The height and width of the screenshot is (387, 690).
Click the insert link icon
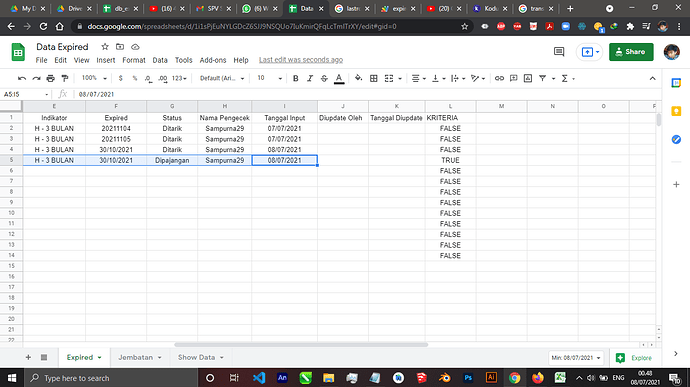click(499, 78)
